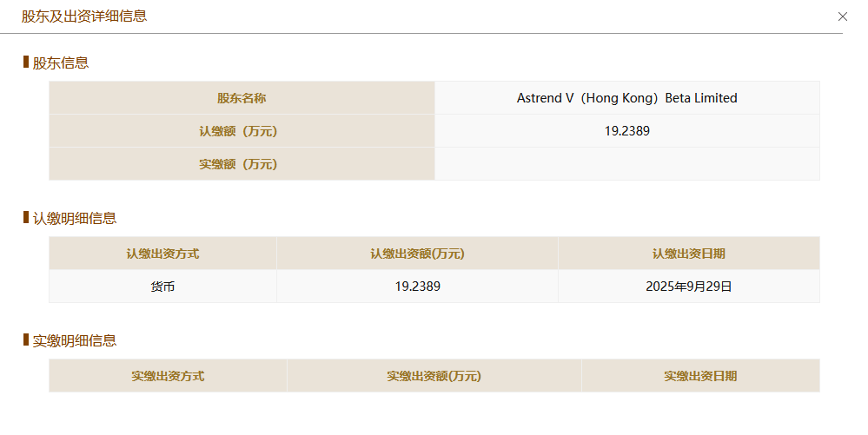Click the 认缴出资日期 column header
Viewport: 868px width, 435px height.
[688, 254]
